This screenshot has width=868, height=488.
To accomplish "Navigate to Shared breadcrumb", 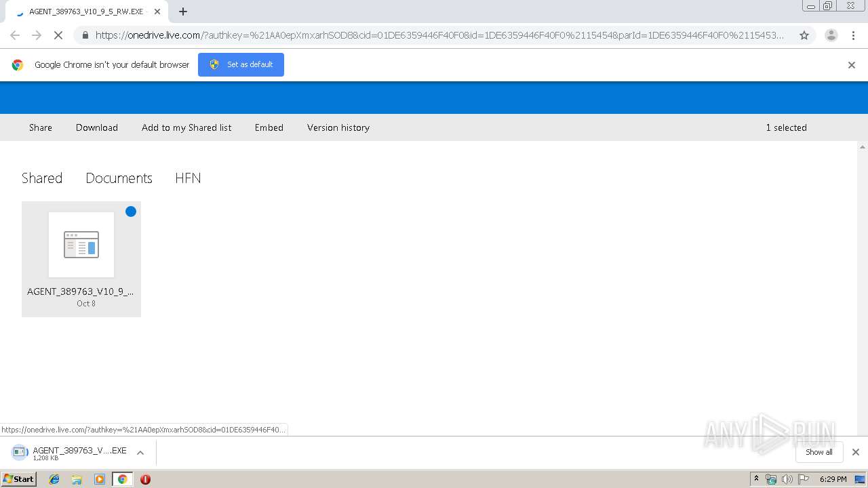I will [42, 178].
